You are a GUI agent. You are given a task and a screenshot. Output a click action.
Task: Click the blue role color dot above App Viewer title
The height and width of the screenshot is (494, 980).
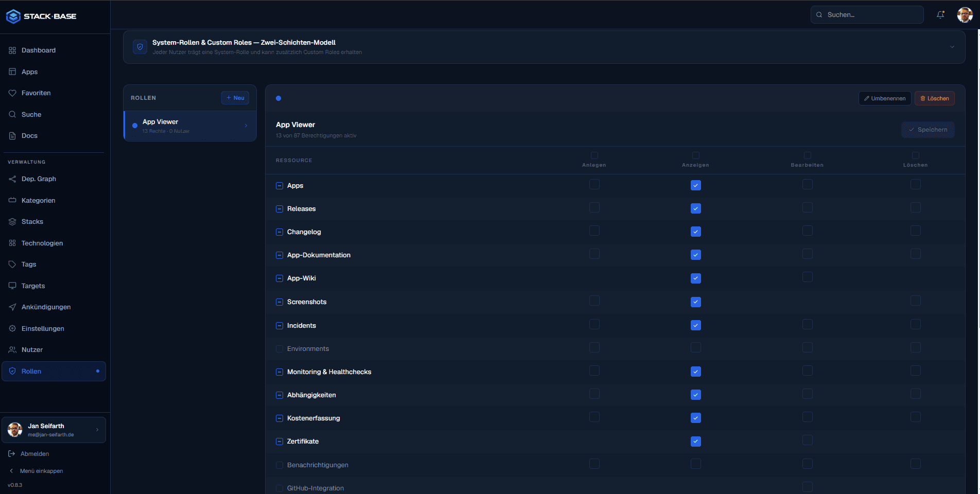coord(278,98)
